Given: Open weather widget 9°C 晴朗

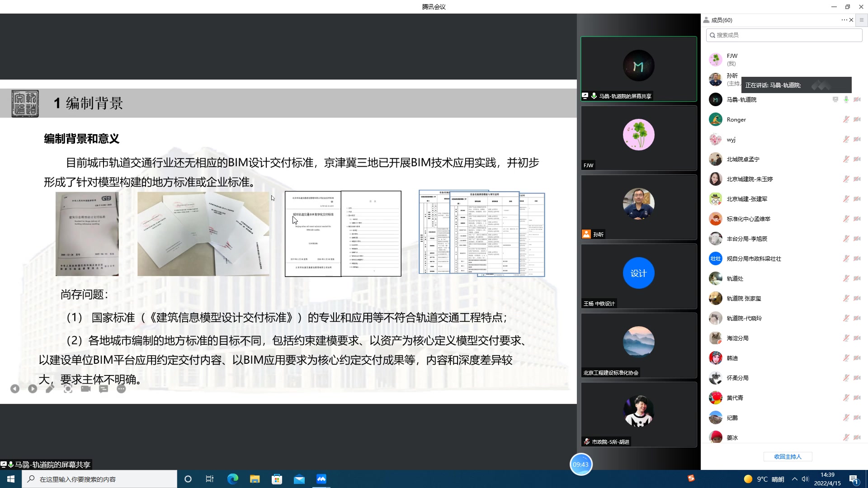Looking at the screenshot, I should click(764, 479).
